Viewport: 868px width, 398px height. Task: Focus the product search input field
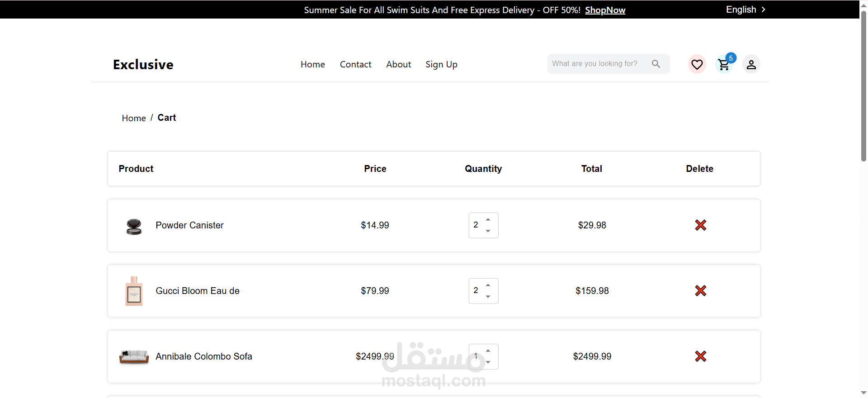[597, 64]
